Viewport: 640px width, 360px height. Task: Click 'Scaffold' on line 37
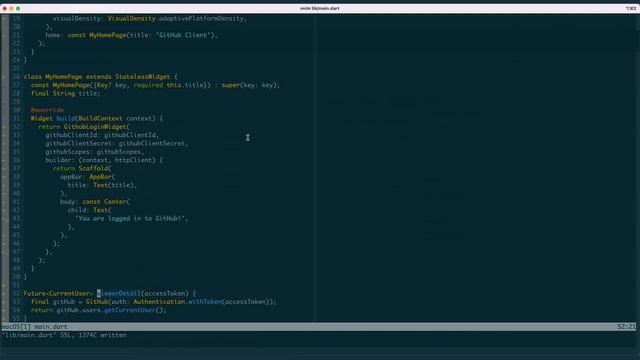pyautogui.click(x=93, y=169)
